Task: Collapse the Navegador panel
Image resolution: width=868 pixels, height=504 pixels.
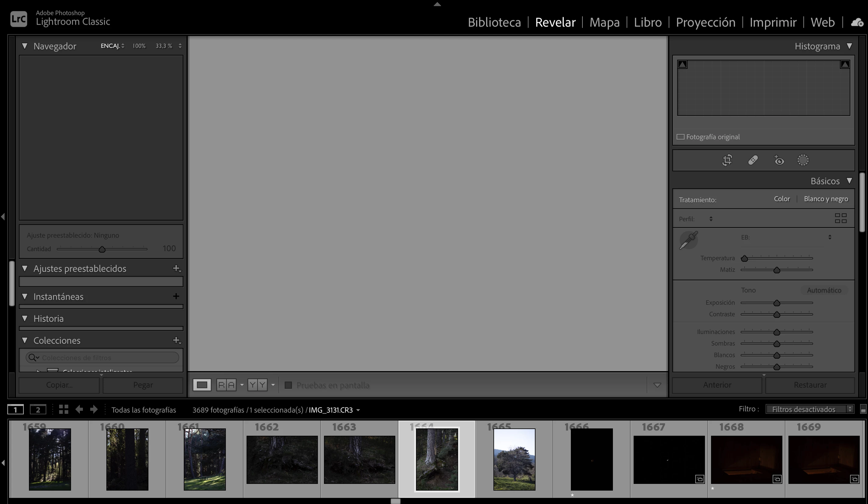Action: (x=25, y=46)
